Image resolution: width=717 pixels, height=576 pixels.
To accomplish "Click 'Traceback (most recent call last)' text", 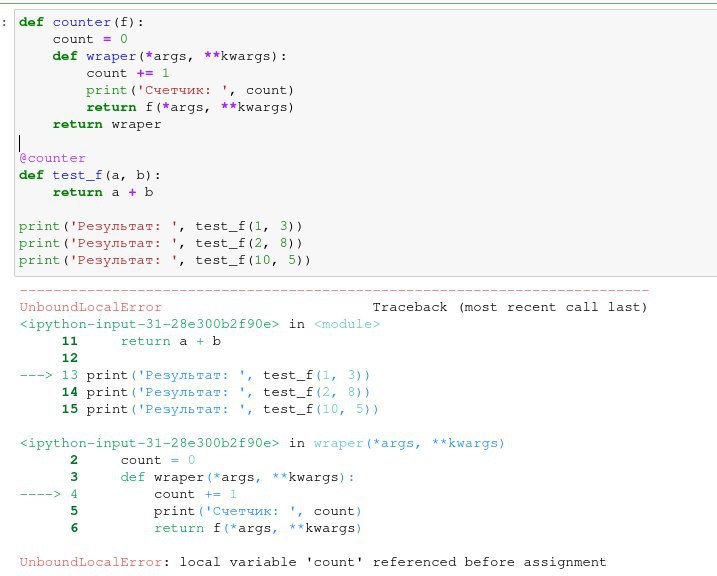I will (509, 307).
